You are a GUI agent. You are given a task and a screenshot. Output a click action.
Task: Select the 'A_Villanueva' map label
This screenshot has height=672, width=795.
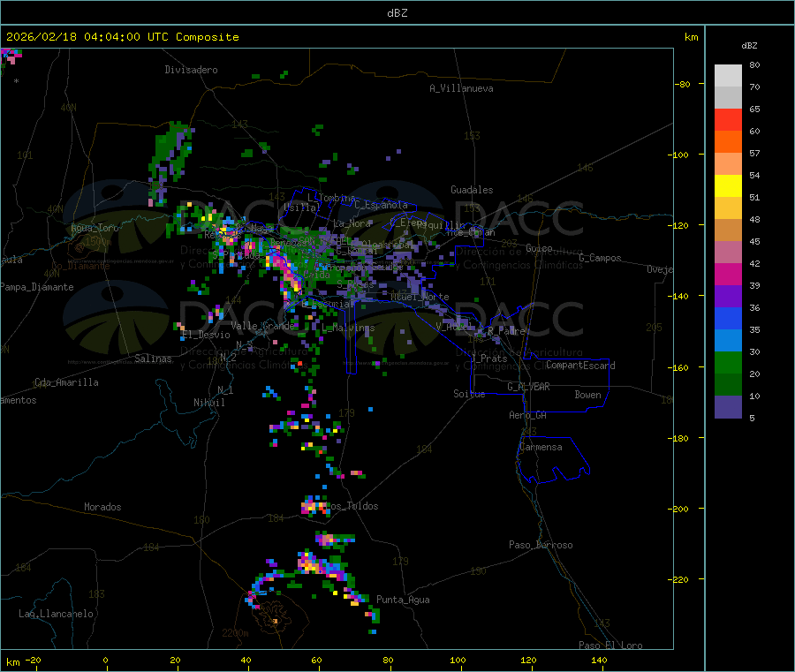click(x=461, y=88)
